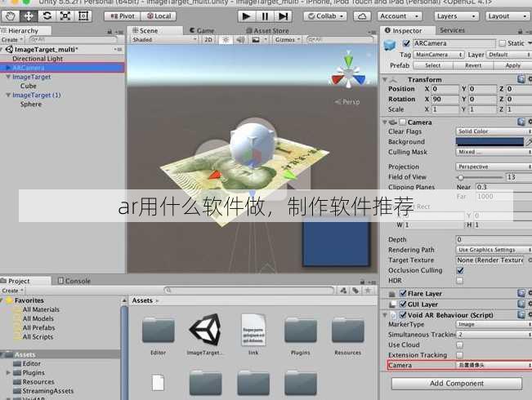Switch to the Services tab
The image size is (532, 400).
(452, 30)
